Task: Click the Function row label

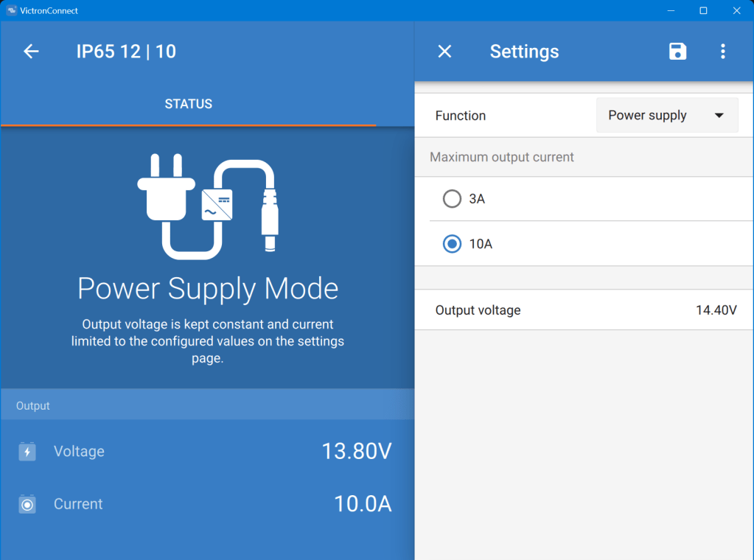Action: point(461,116)
